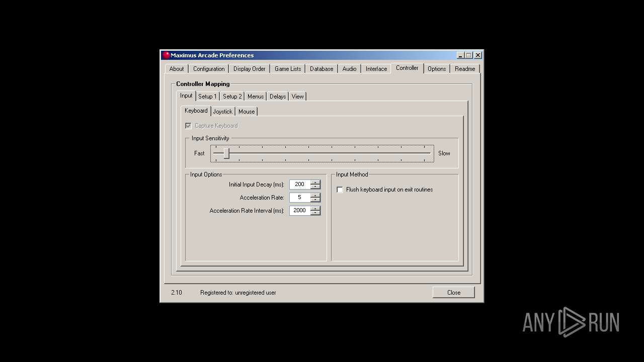Open the Mouse input tab

click(x=247, y=112)
